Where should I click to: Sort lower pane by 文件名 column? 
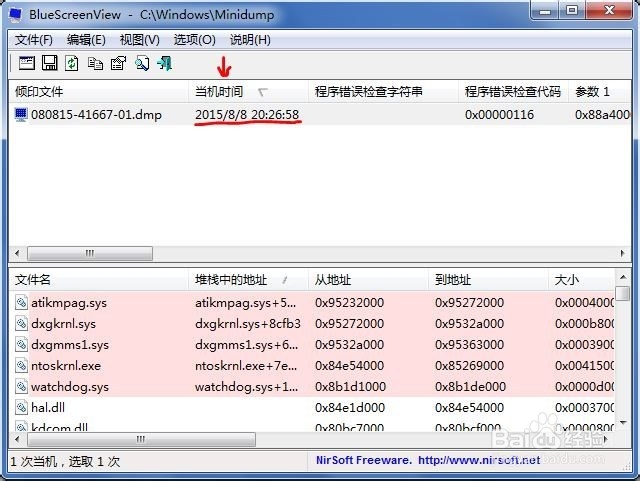point(98,280)
